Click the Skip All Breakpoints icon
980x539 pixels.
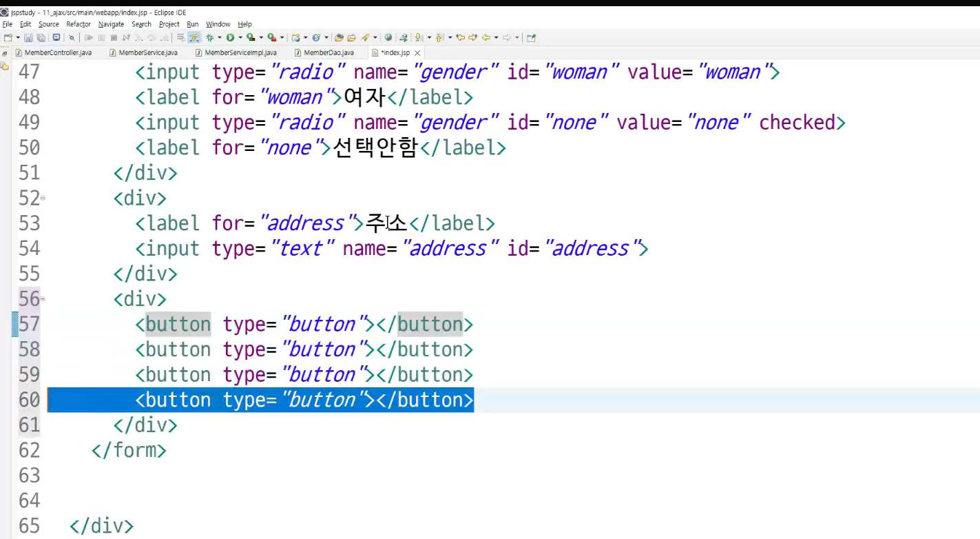click(x=72, y=37)
